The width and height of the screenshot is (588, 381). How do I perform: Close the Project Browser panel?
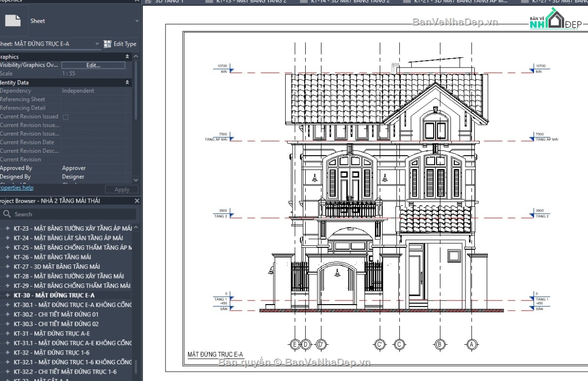coord(137,201)
